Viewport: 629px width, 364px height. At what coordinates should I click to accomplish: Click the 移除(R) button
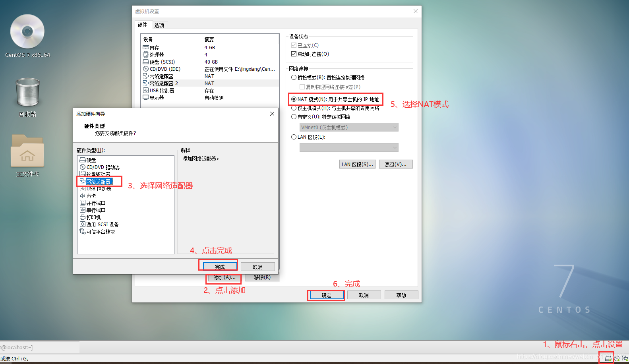(x=262, y=277)
